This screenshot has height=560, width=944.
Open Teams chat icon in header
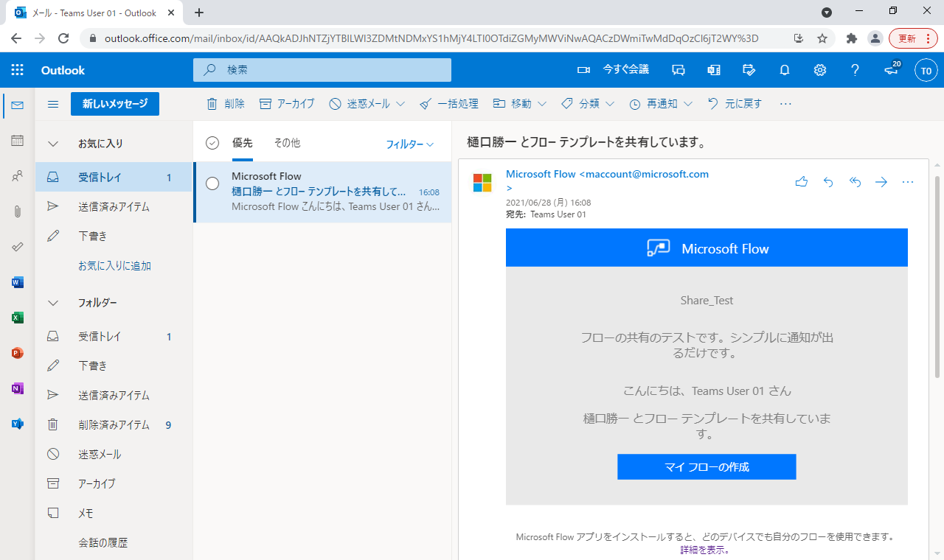(x=678, y=70)
